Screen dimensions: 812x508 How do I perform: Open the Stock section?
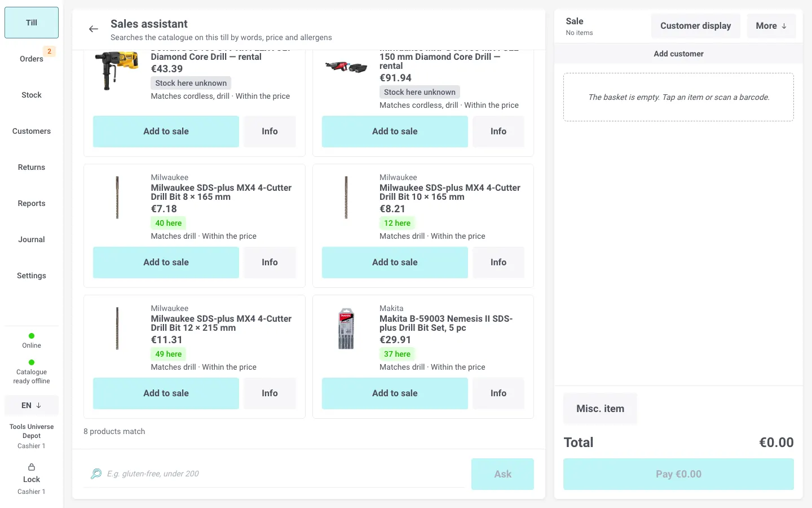[x=32, y=95]
